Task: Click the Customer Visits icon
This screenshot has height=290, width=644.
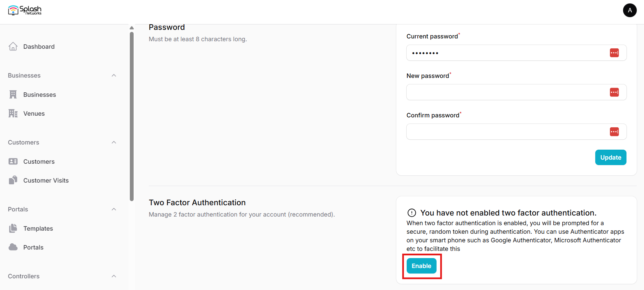Action: pos(13,180)
